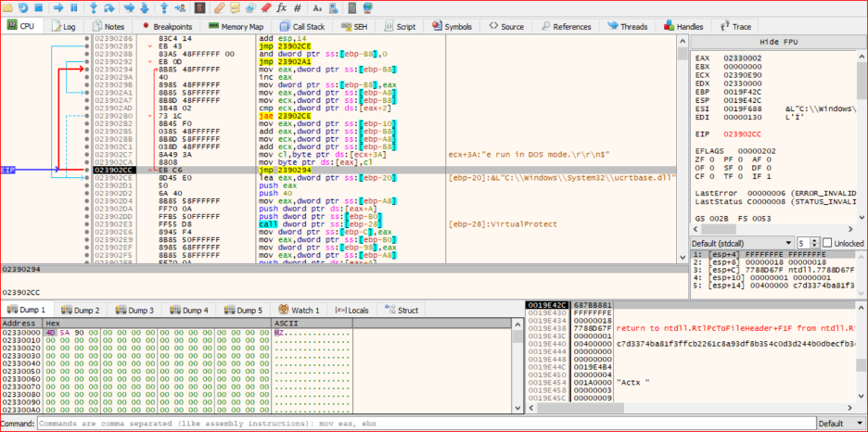The height and width of the screenshot is (432, 868).
Task: Open the Script tab
Action: 401,26
